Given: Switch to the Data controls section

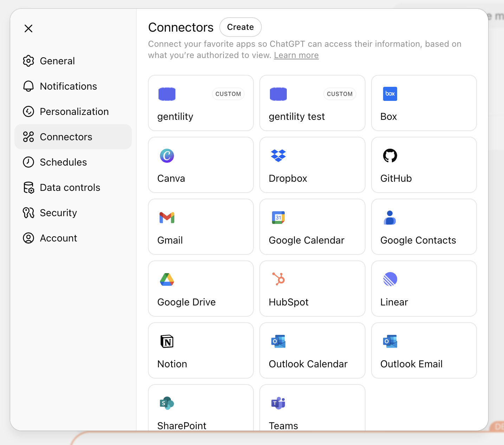Looking at the screenshot, I should point(70,187).
